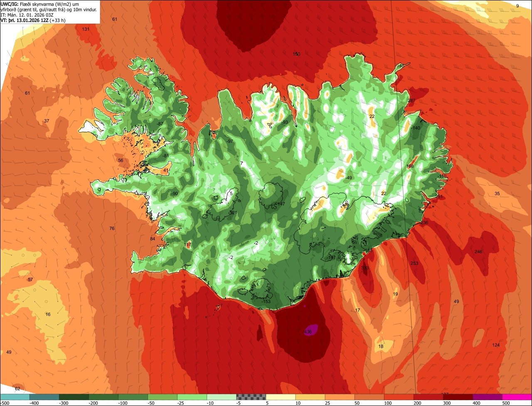Select the '37' value in the western sea
532x406 pixels.
[x=47, y=121]
